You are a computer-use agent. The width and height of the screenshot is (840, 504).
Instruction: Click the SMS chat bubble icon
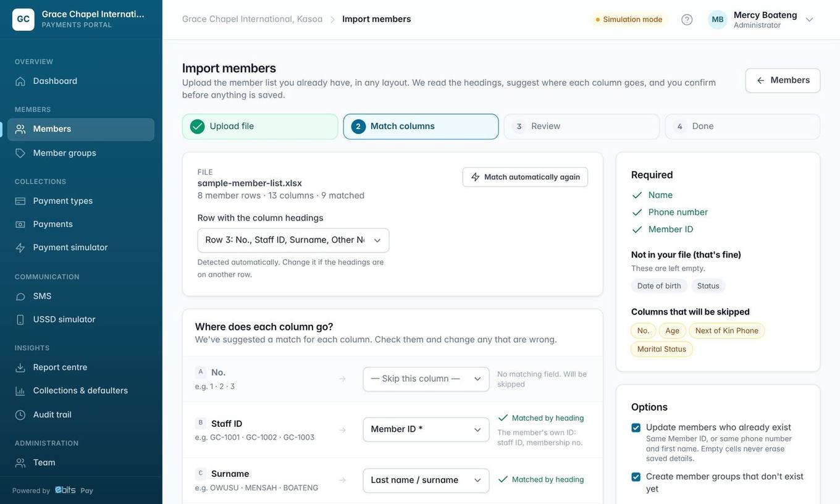20,296
